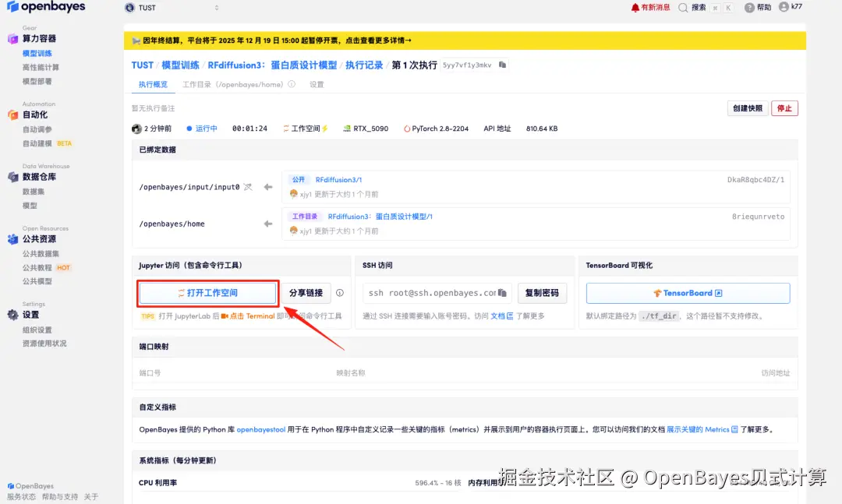Screen dimensions: 842x504
Task: Select 公共模型 in the sidebar
Action: (x=37, y=281)
